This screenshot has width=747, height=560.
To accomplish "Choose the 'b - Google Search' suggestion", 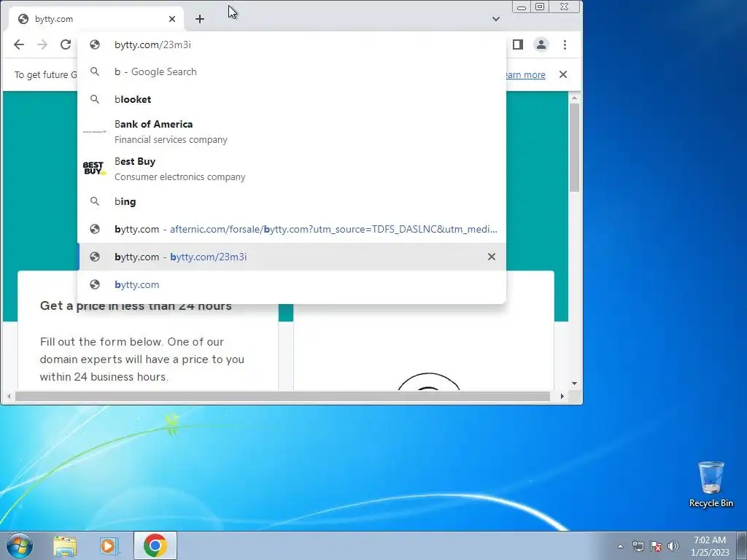I will pyautogui.click(x=292, y=72).
